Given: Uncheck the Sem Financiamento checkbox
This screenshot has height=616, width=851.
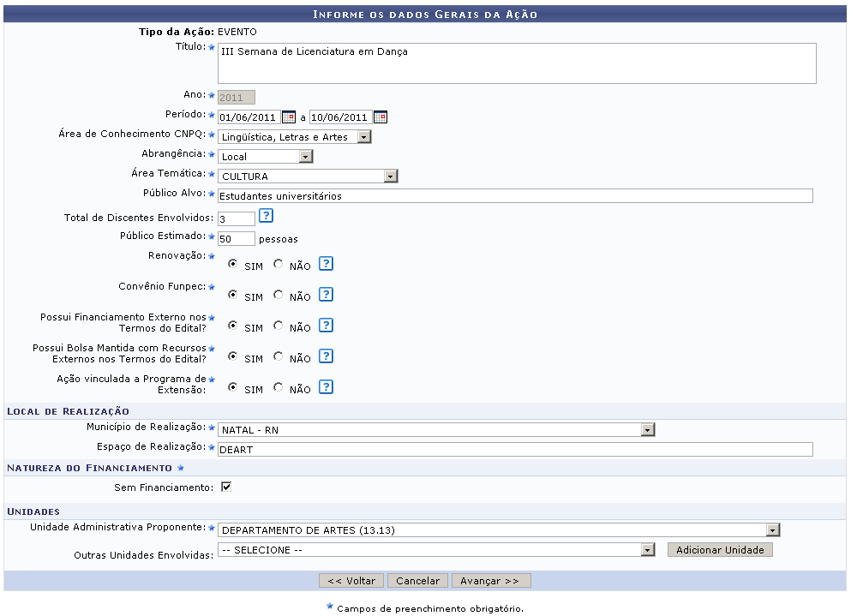Looking at the screenshot, I should click(x=226, y=487).
